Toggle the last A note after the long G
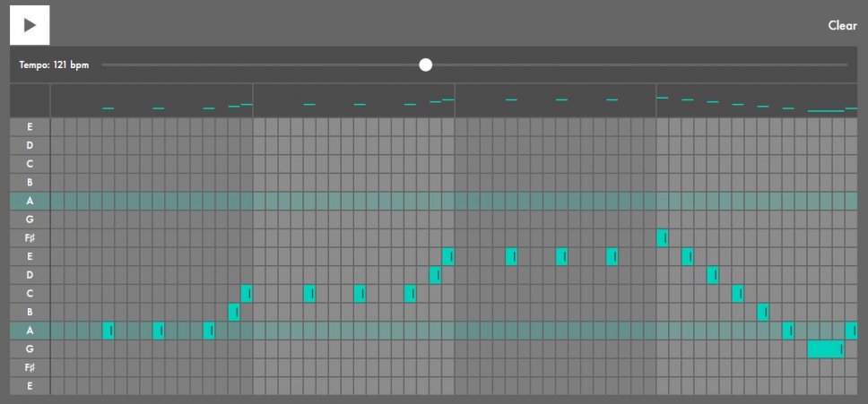Image resolution: width=868 pixels, height=404 pixels. (x=851, y=331)
